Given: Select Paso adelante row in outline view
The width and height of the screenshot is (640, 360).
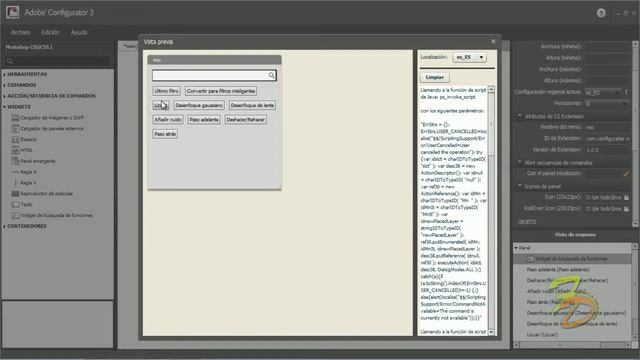Looking at the screenshot, I should [x=572, y=269].
